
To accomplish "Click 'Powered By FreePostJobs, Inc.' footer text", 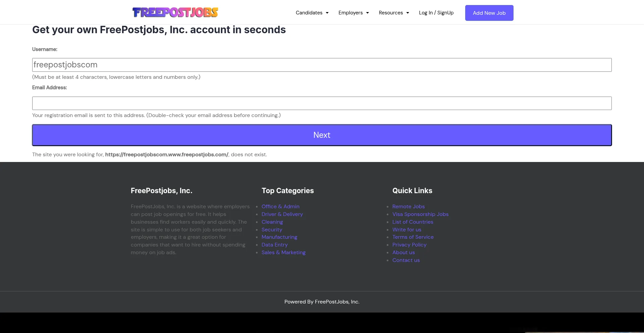I will pos(322,302).
